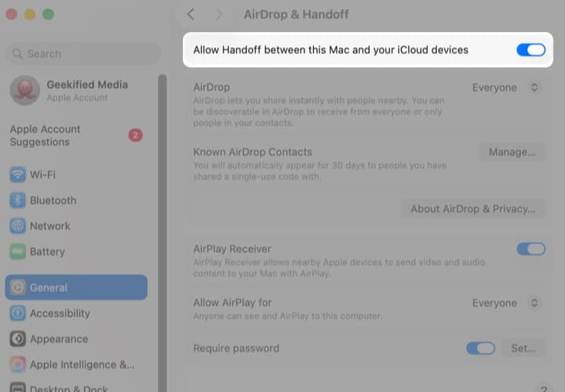Screen dimensions: 565x392
Task: Click the green zoom window button
Action: pos(49,14)
